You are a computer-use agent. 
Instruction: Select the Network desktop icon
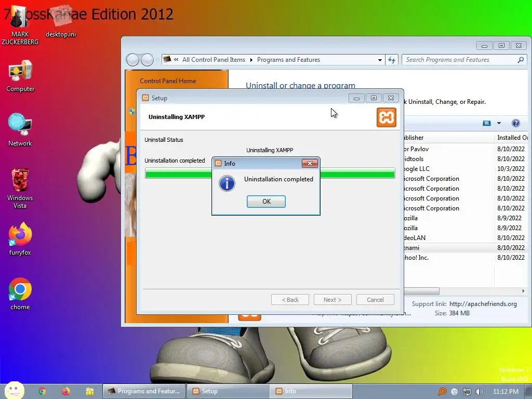[20, 130]
